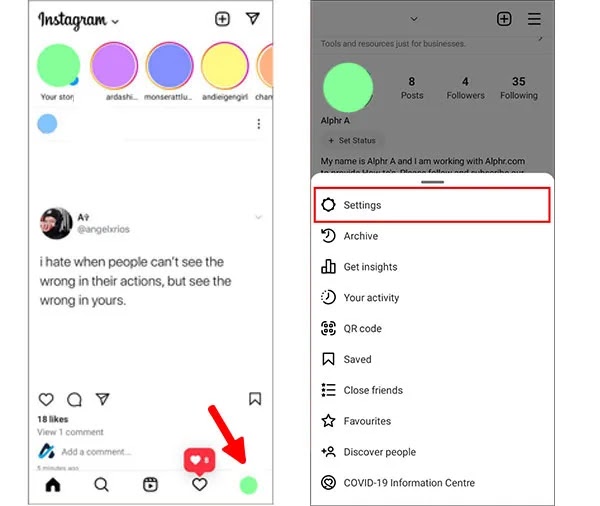The width and height of the screenshot is (600, 506).
Task: Open the purple ardashi story circle
Action: (x=114, y=65)
